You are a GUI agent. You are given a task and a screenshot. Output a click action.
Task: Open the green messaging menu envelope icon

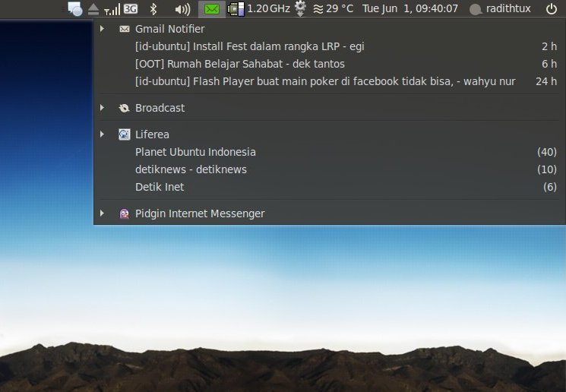point(211,8)
